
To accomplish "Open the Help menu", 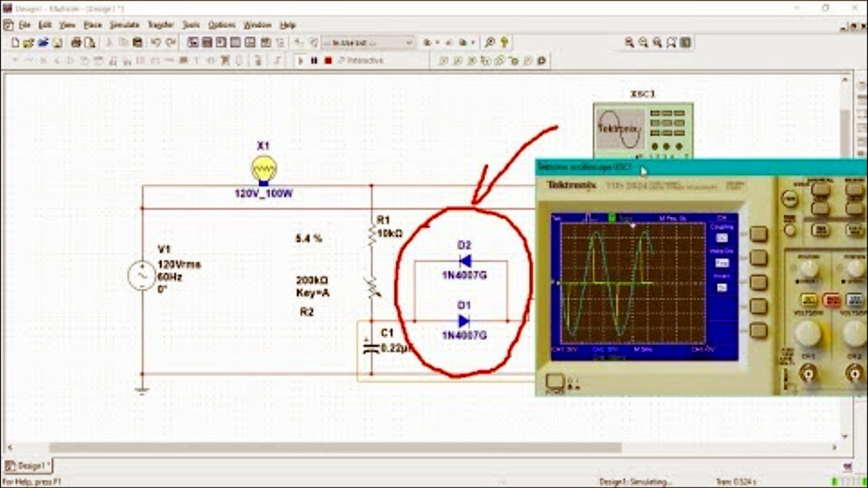I will pos(288,25).
